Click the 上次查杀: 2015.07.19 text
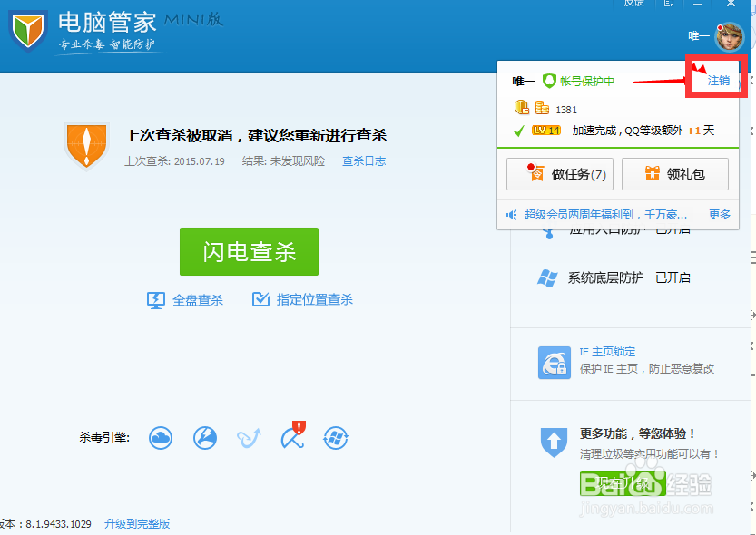The image size is (756, 535). tap(174, 161)
